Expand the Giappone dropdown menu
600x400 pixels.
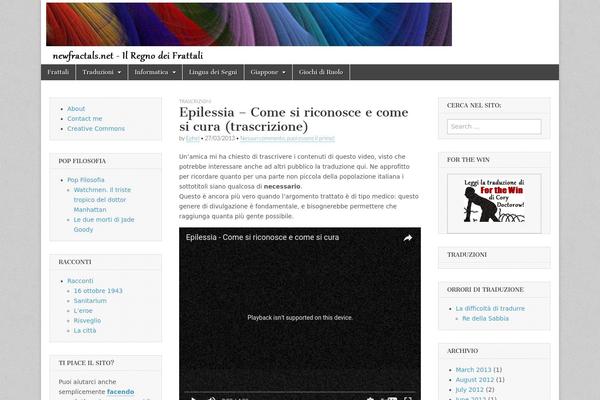(x=268, y=72)
